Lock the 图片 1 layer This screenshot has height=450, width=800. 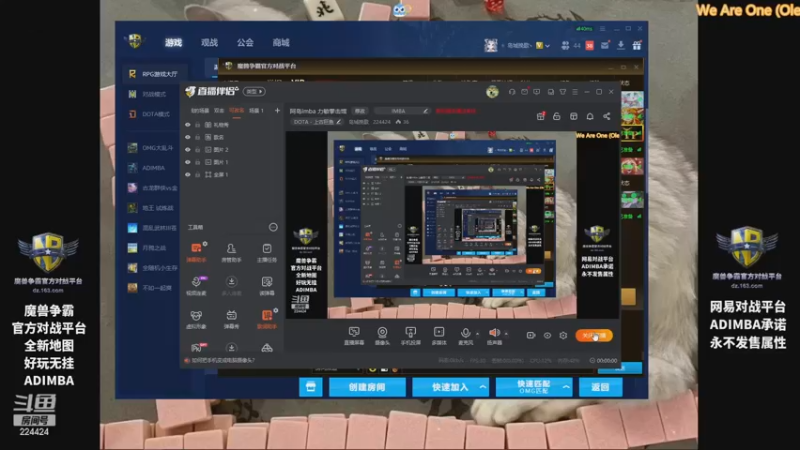(198, 162)
